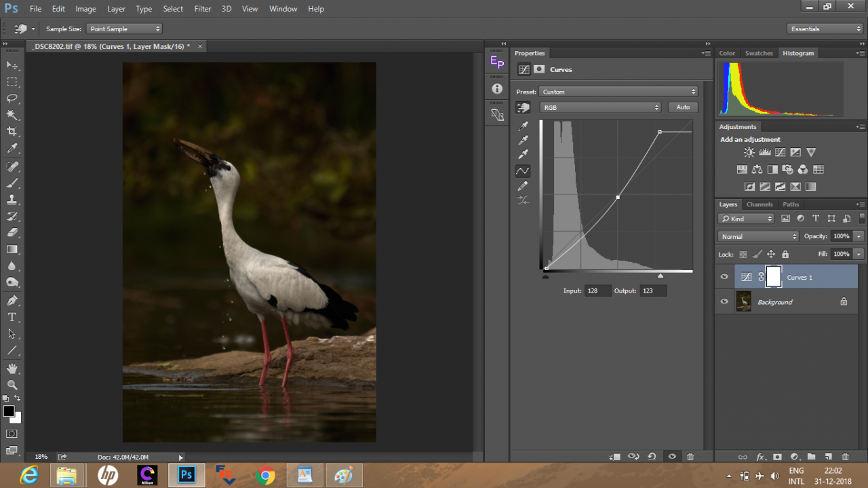
Task: Open the Preset Custom dropdown
Action: tap(618, 92)
